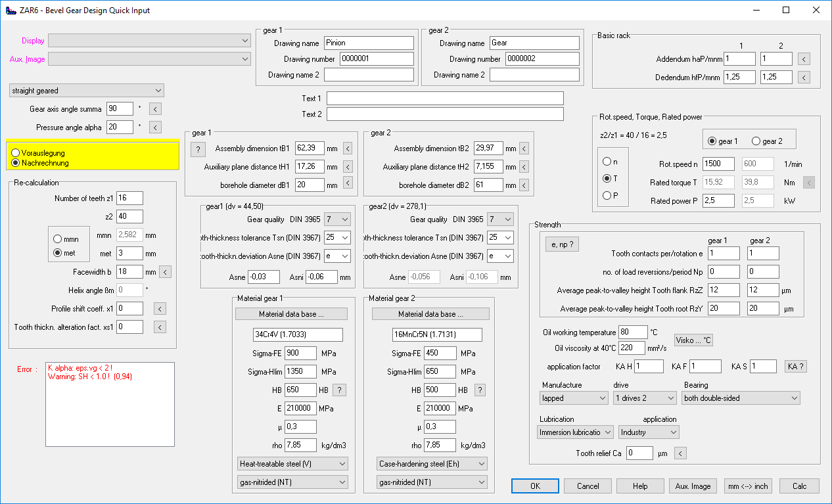The height and width of the screenshot is (504, 832).
Task: Open the Bearing 'both double-sided' dropdown
Action: click(x=740, y=398)
